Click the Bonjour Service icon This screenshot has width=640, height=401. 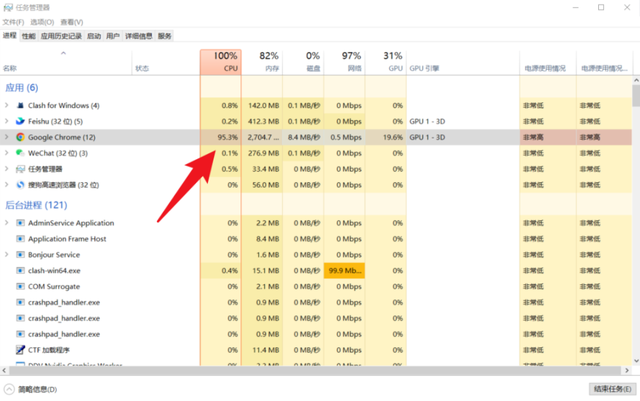20,255
